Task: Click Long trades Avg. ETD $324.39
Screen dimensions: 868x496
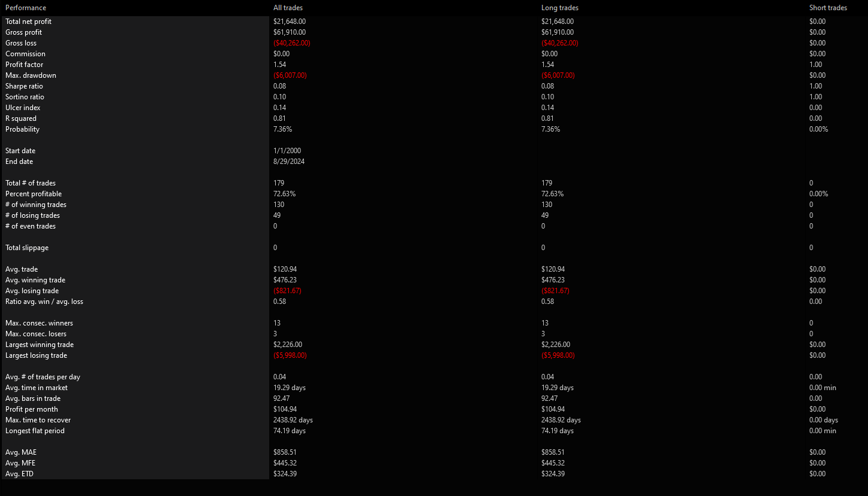Action: coord(553,474)
